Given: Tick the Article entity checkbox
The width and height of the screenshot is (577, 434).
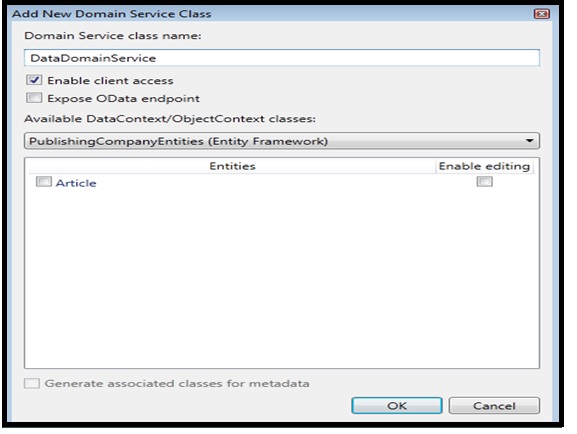Looking at the screenshot, I should 43,182.
